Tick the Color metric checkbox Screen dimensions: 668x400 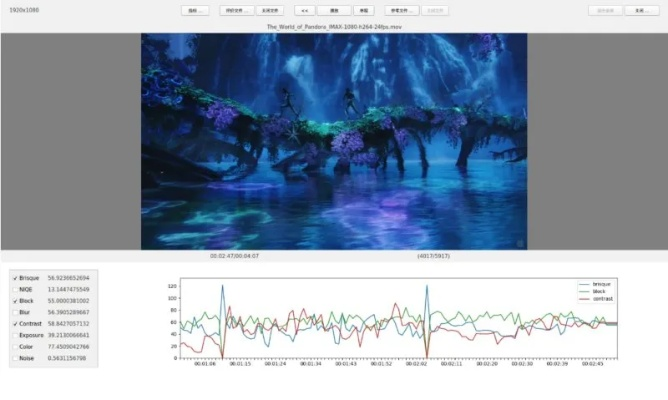(x=14, y=346)
